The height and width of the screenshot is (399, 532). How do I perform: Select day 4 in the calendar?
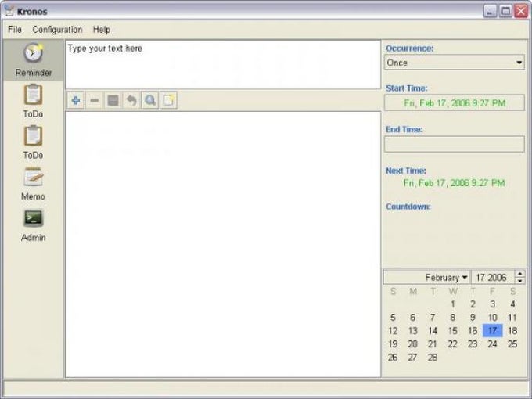(512, 304)
